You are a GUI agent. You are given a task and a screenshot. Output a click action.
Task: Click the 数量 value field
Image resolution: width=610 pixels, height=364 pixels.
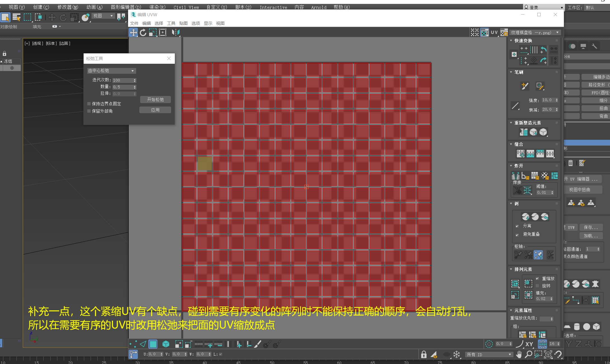pyautogui.click(x=123, y=87)
